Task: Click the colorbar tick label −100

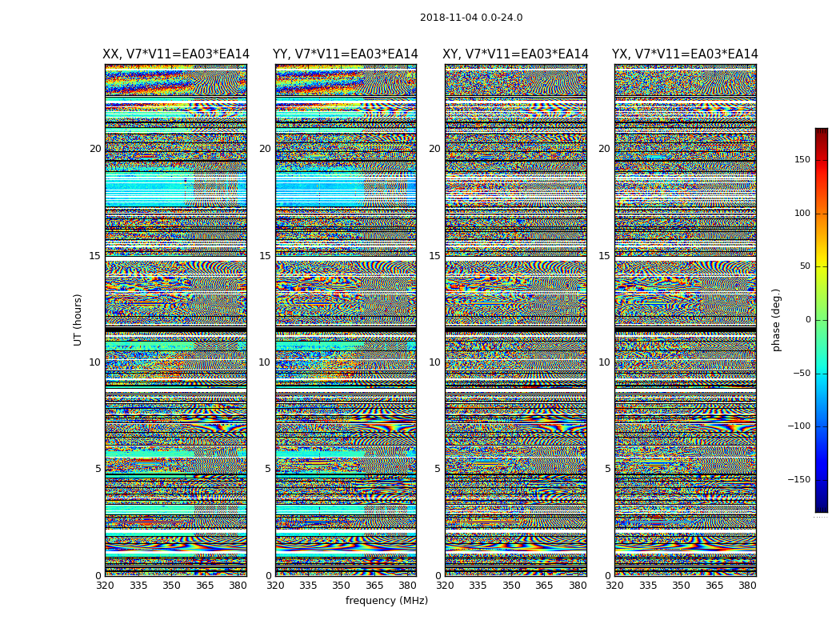Action: pos(799,426)
